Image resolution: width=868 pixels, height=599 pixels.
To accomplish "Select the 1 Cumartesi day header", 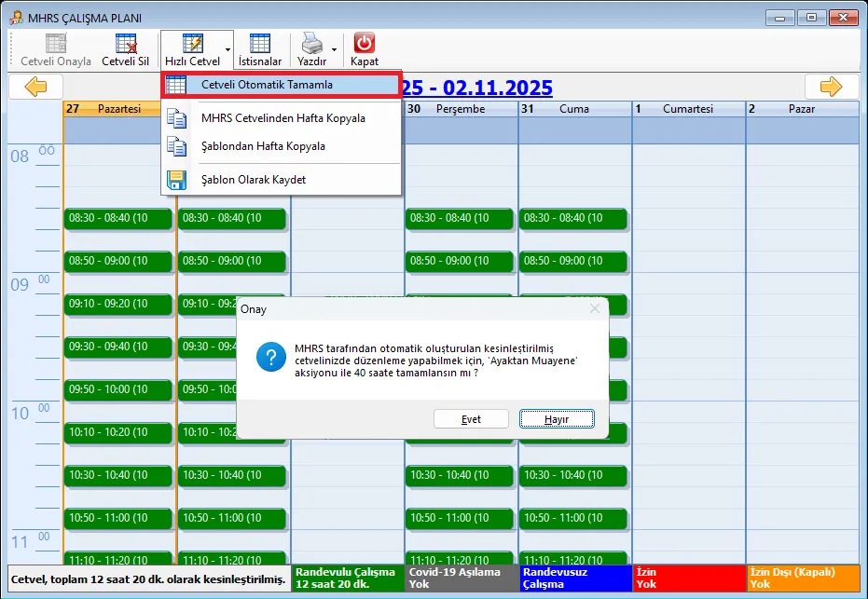I will click(689, 109).
